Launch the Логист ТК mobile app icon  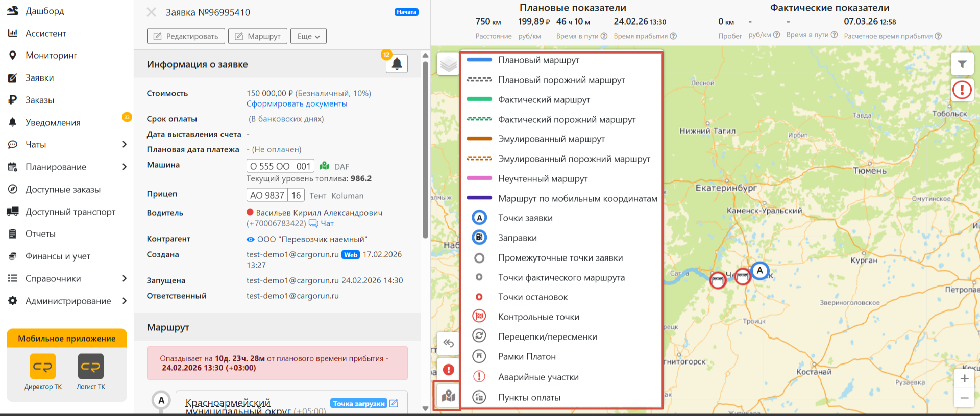[91, 367]
